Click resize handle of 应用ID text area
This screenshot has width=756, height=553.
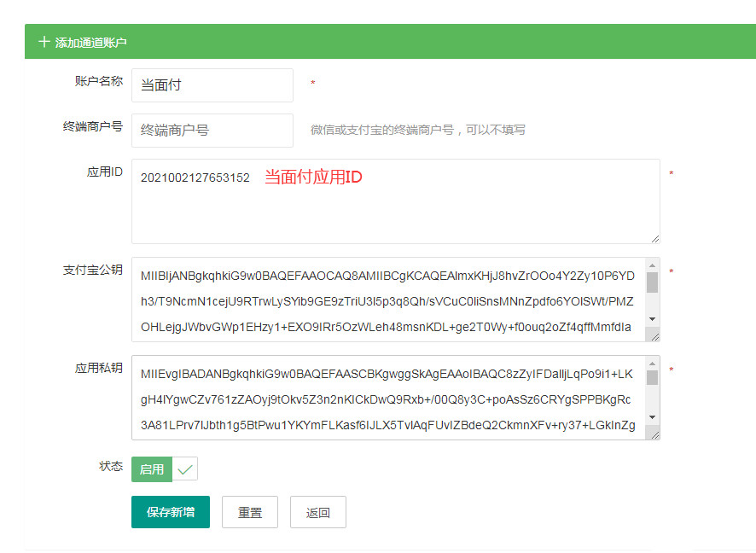click(654, 238)
